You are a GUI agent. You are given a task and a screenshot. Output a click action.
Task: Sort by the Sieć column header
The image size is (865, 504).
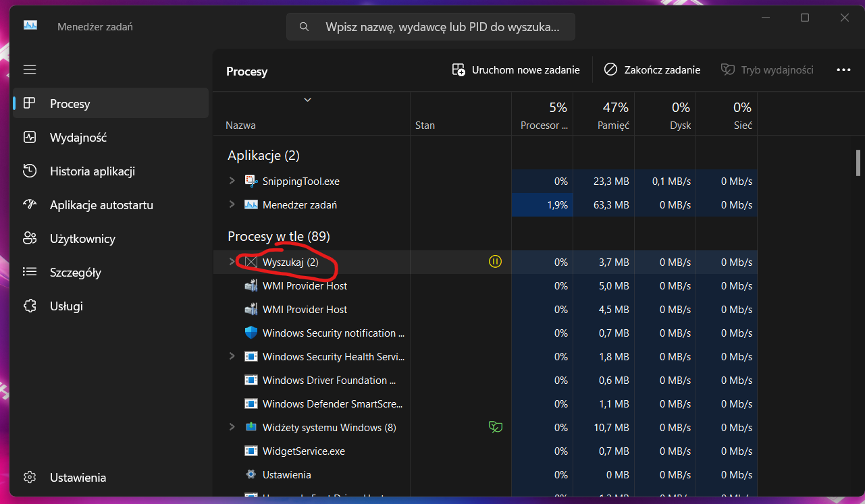click(x=727, y=115)
